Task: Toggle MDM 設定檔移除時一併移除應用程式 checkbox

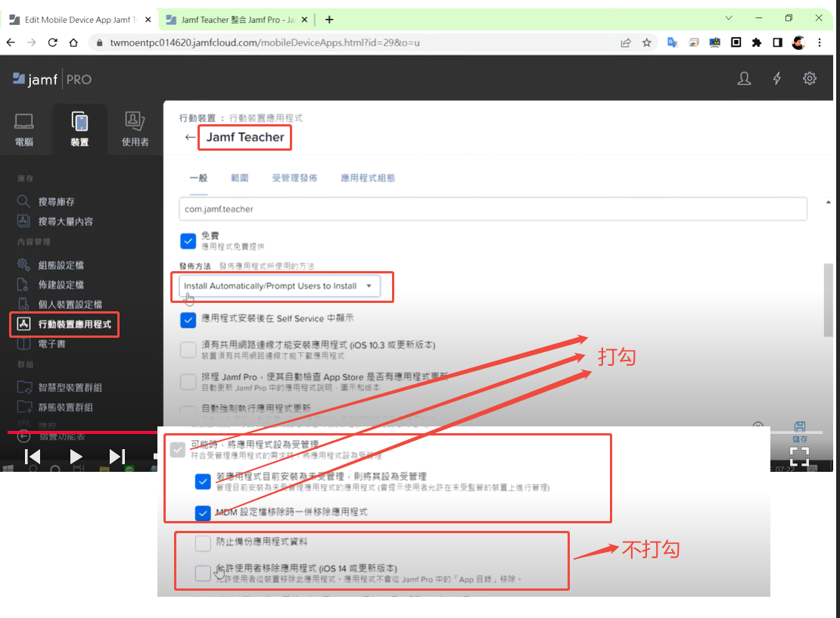Action: pos(203,513)
